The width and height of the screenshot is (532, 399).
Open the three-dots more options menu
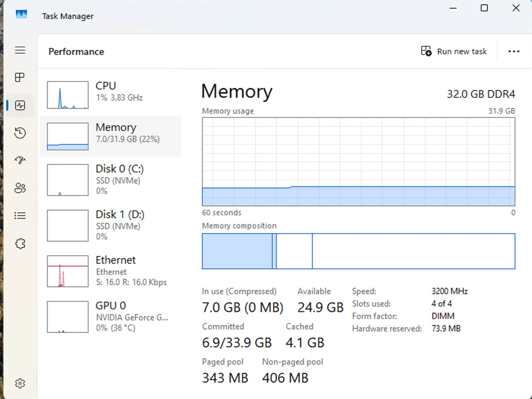514,51
